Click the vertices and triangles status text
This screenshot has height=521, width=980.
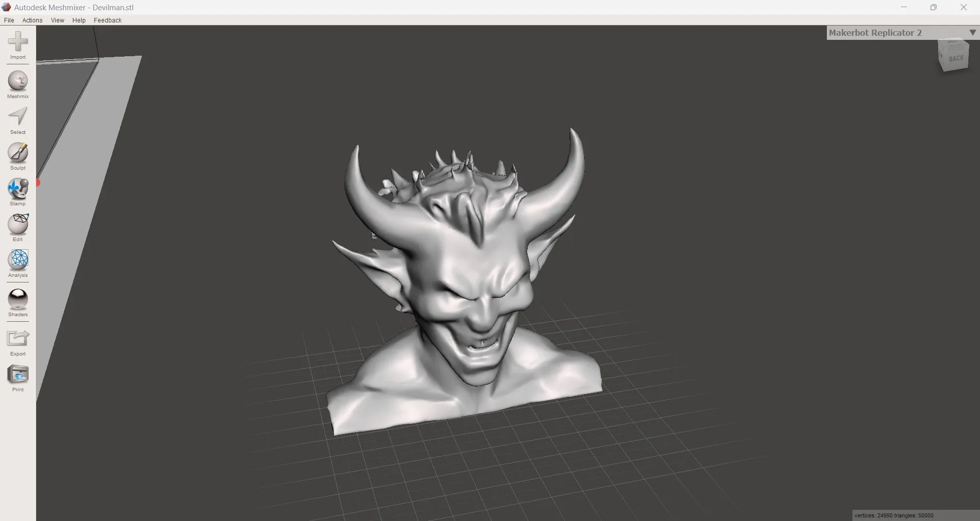[x=894, y=515]
